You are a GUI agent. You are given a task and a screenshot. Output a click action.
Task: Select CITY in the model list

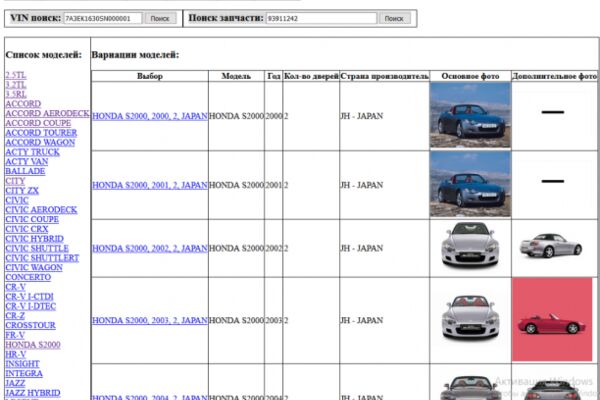pyautogui.click(x=15, y=181)
